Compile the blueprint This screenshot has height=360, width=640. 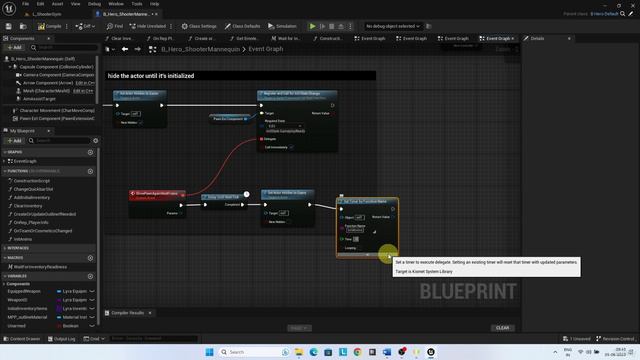click(49, 26)
